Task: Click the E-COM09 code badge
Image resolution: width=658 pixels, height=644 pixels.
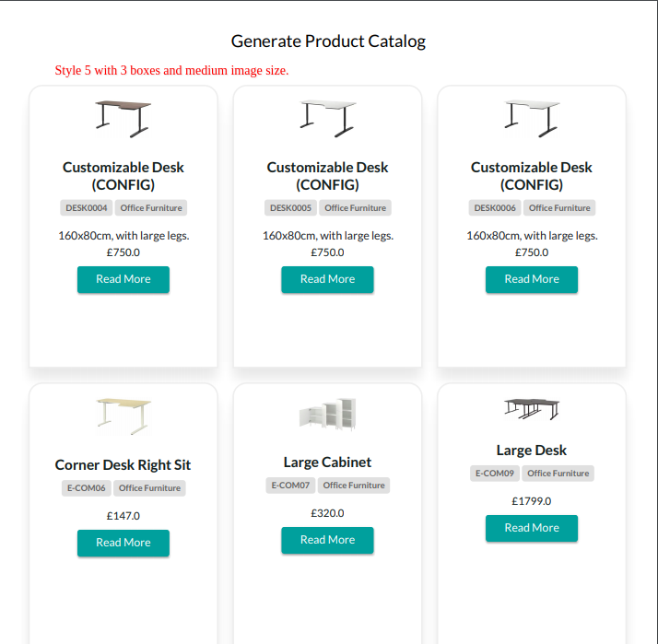Action: [x=495, y=474]
